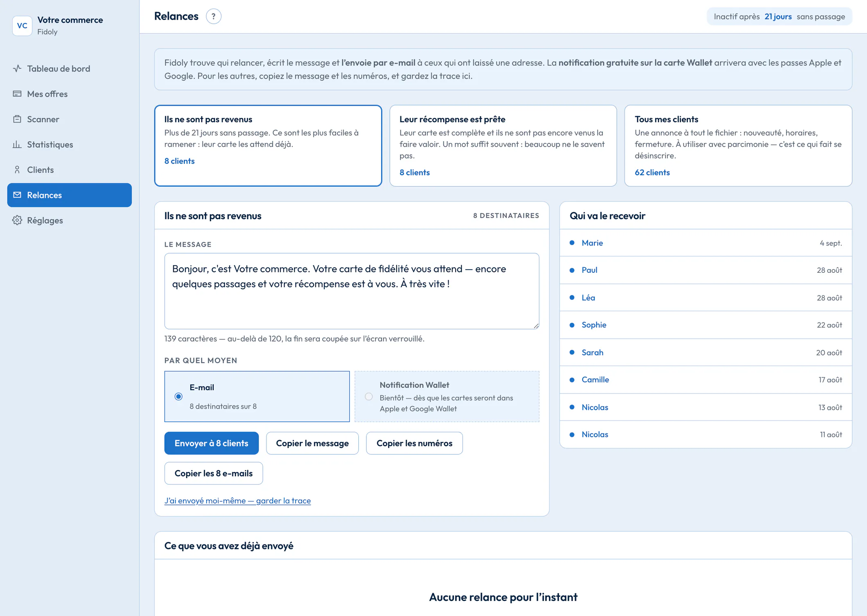Click the Relances envelope icon
This screenshot has height=616, width=867.
(x=17, y=195)
